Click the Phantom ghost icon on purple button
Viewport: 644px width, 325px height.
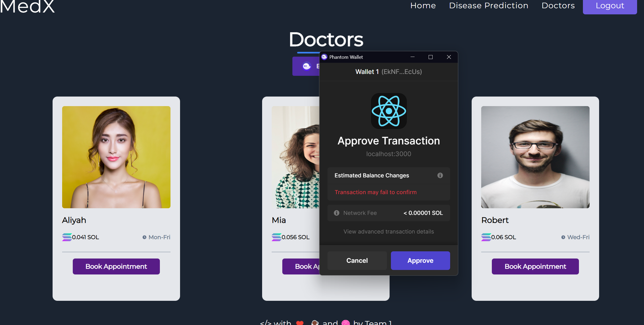(x=307, y=66)
